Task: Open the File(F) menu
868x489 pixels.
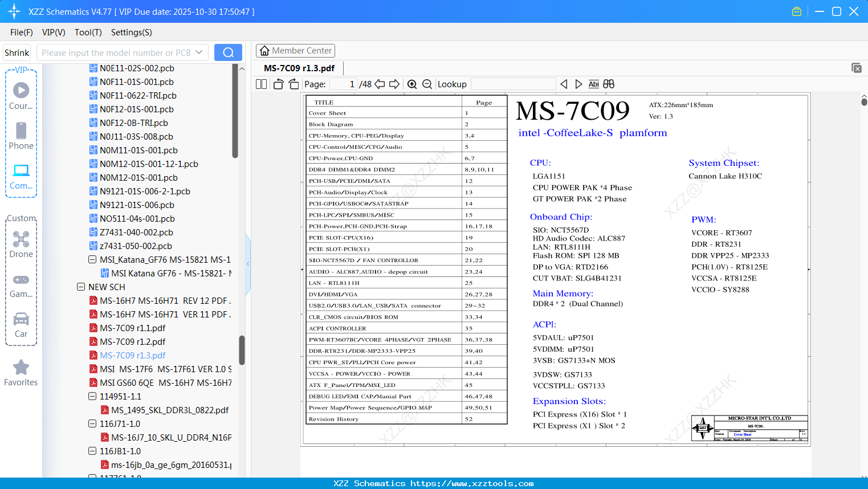Action: pos(22,32)
